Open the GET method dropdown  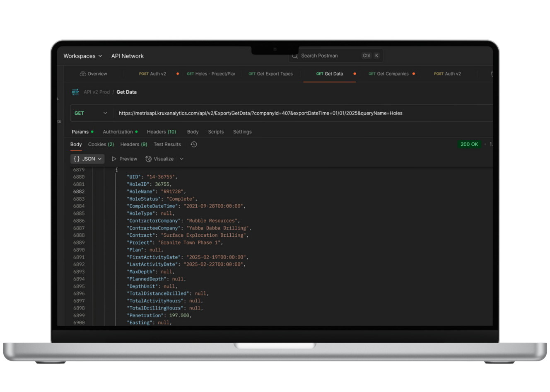coord(91,113)
